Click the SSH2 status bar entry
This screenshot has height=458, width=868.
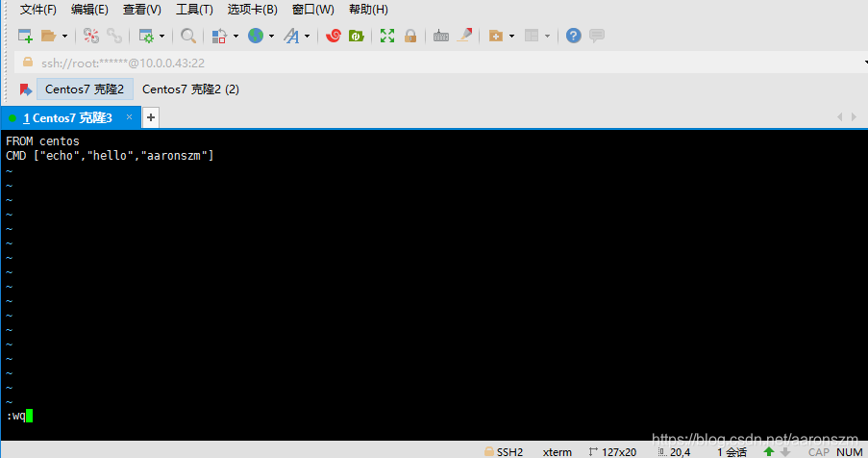click(504, 452)
